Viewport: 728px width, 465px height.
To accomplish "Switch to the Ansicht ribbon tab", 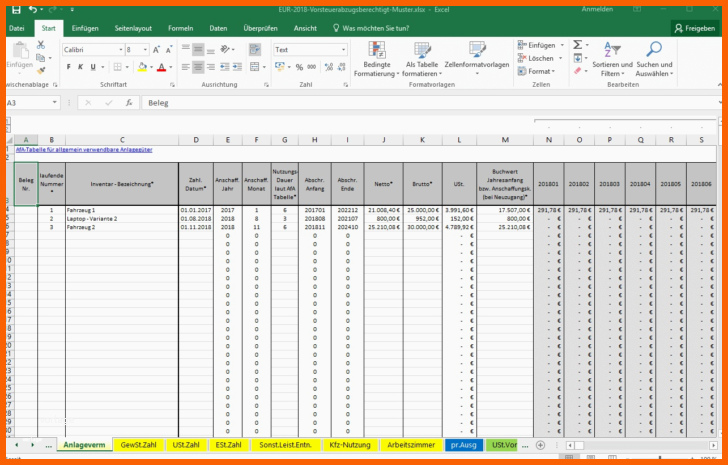I will click(x=305, y=28).
